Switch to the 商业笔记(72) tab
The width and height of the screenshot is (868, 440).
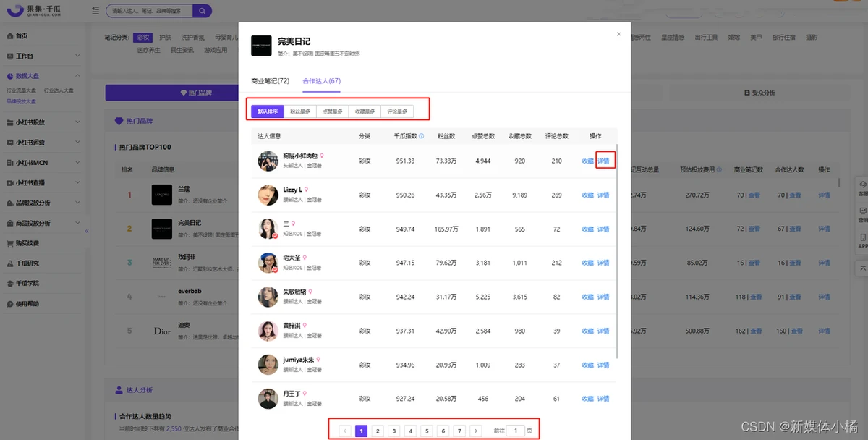coord(272,80)
